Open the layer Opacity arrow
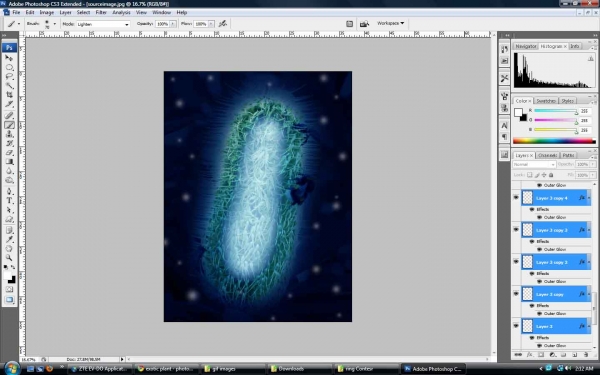Viewport: 600px width, 375px height. (x=593, y=164)
